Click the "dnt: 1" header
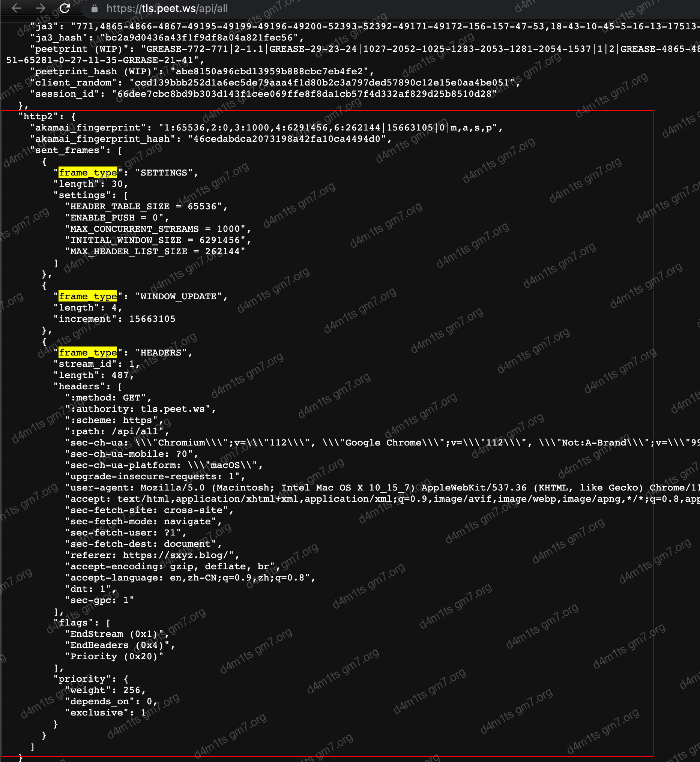This screenshot has height=762, width=700. tap(91, 589)
